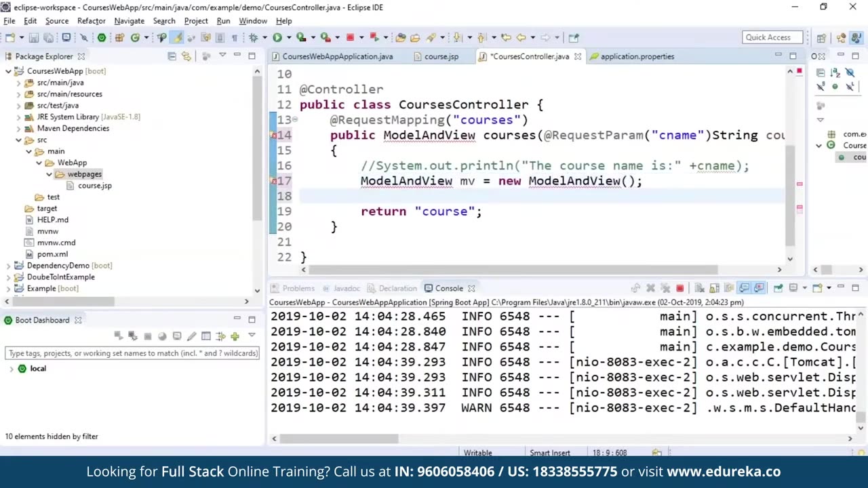Click 'Smart Insert' in status bar

pyautogui.click(x=550, y=453)
